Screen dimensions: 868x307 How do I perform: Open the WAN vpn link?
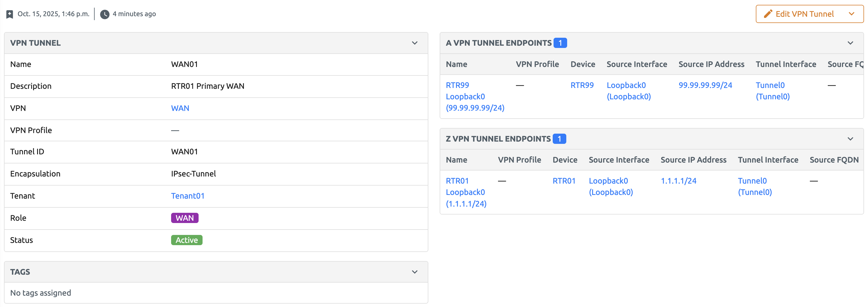180,108
